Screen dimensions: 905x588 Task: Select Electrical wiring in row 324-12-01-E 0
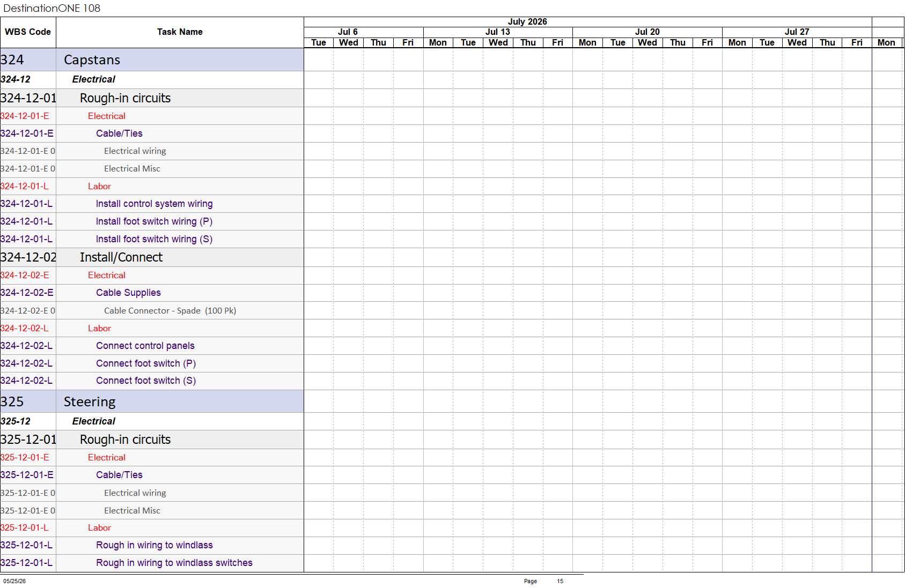click(135, 151)
